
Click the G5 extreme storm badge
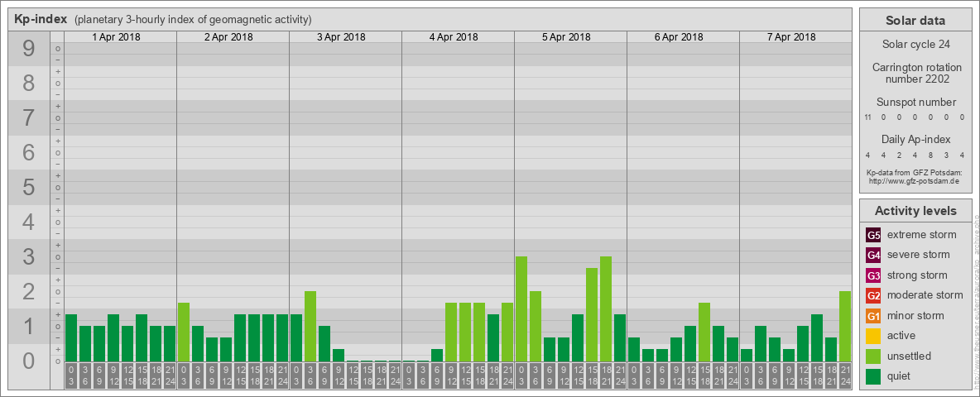[874, 236]
